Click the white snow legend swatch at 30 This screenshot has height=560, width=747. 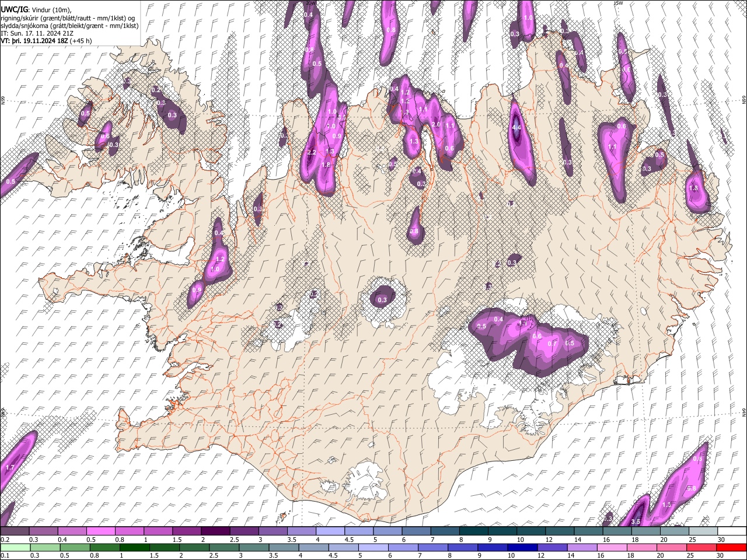[732, 531]
